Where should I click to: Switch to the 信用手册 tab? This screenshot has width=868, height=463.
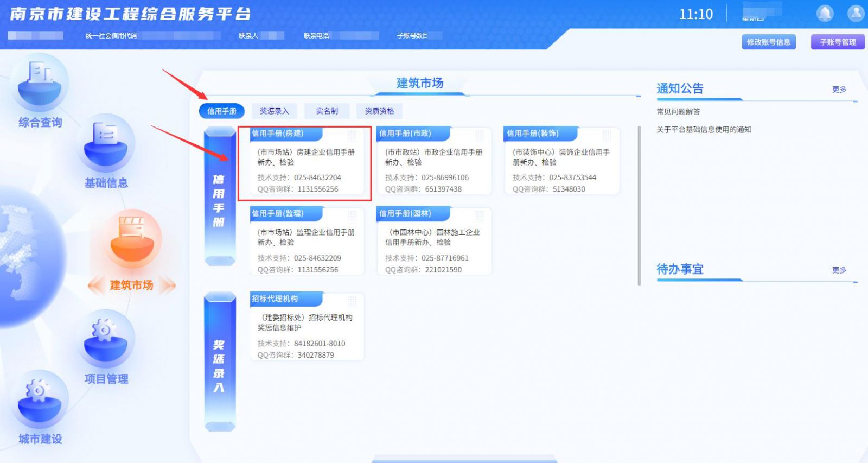tap(222, 111)
